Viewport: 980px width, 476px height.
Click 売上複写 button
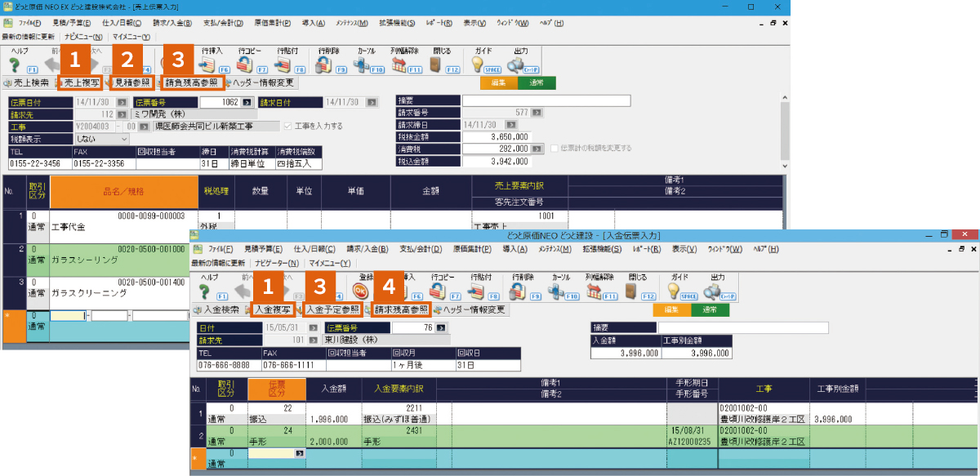point(82,82)
